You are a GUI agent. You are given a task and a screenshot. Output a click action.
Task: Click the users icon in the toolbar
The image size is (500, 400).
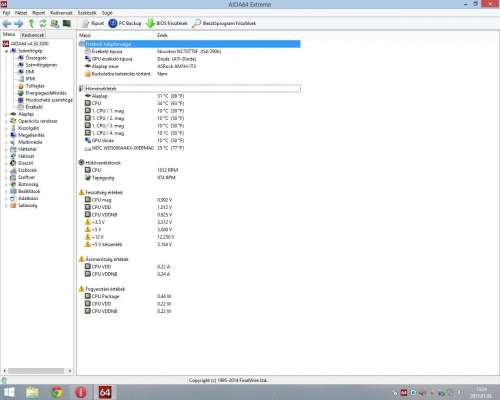click(55, 23)
